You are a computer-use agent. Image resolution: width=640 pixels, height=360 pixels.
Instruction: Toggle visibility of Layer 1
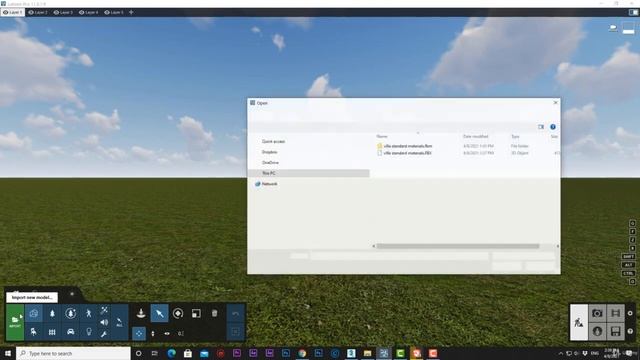pyautogui.click(x=6, y=12)
